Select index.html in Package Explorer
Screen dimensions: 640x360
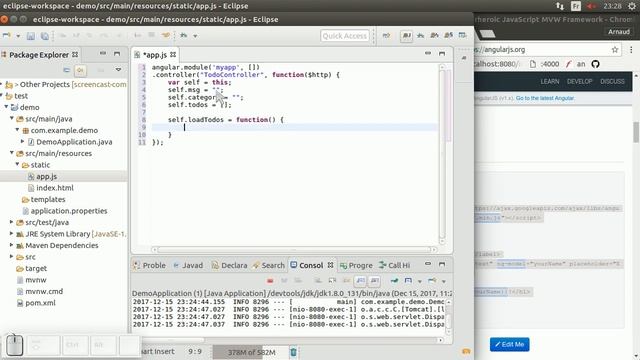click(x=55, y=188)
